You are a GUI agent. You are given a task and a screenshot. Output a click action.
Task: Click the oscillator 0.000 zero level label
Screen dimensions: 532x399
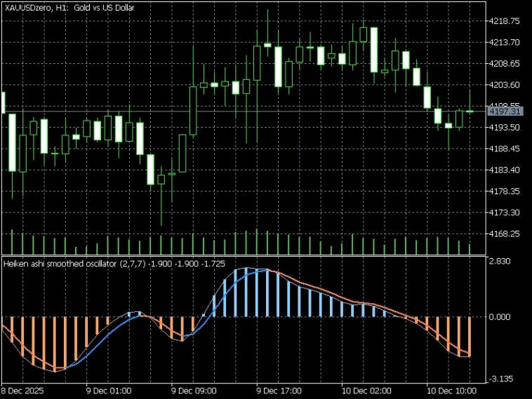pyautogui.click(x=500, y=317)
